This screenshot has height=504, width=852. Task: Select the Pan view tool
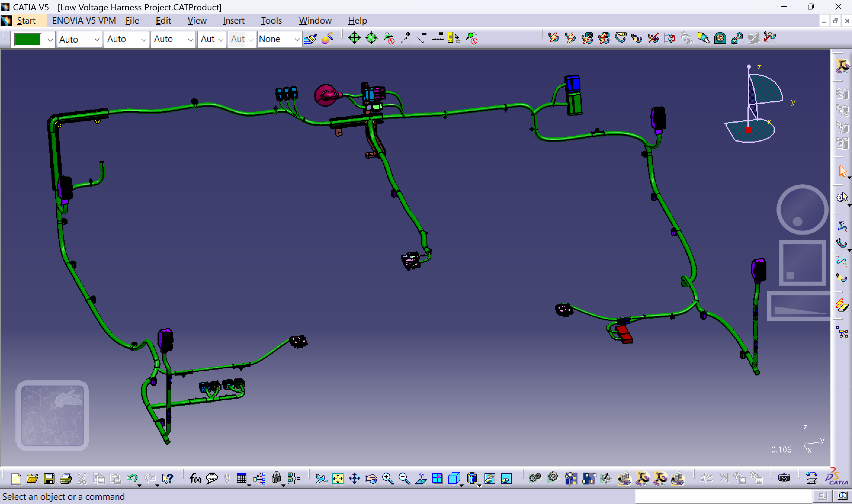click(x=354, y=479)
